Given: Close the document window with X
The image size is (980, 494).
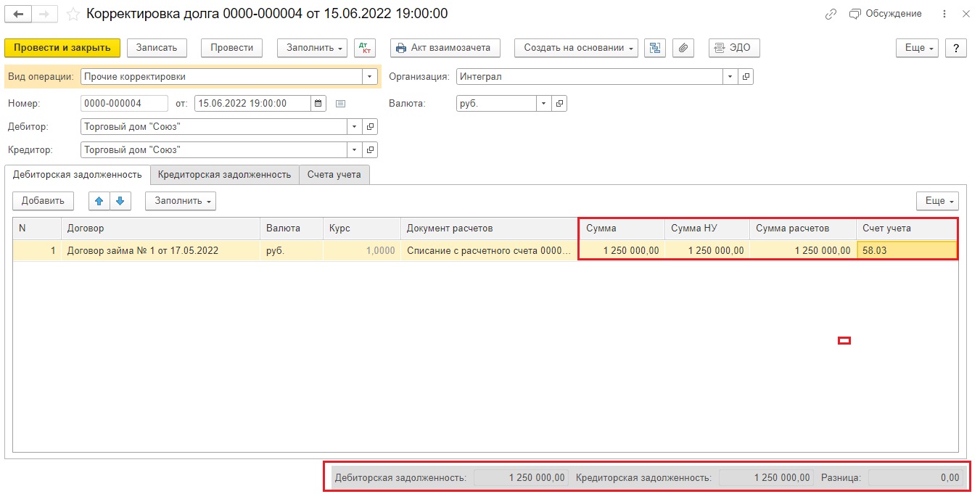Looking at the screenshot, I should click(x=965, y=14).
